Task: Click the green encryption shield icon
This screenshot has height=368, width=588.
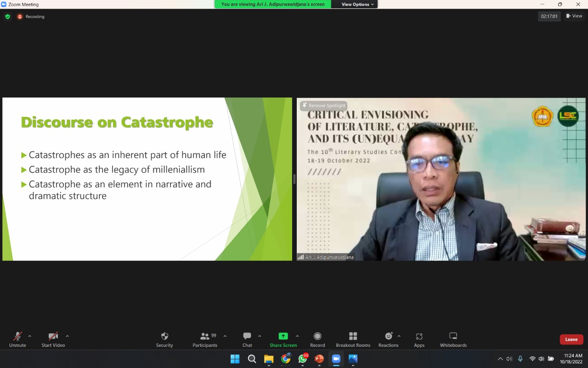Action: (x=7, y=17)
